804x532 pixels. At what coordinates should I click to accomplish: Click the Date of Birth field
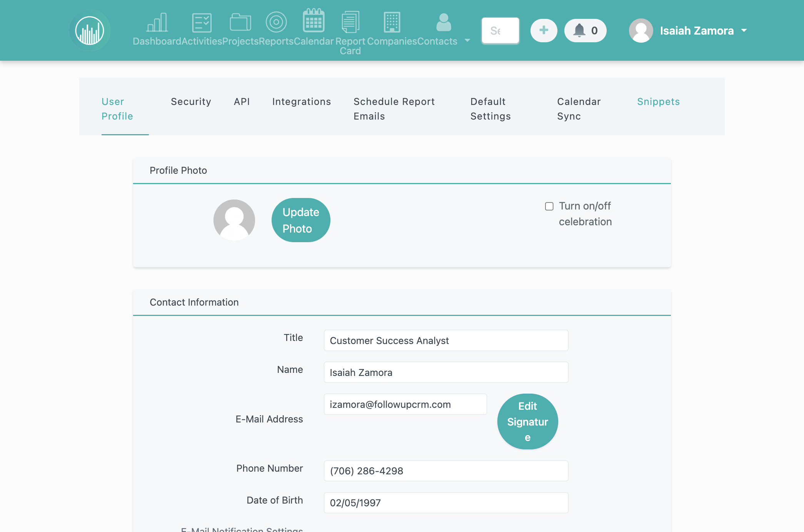click(446, 502)
